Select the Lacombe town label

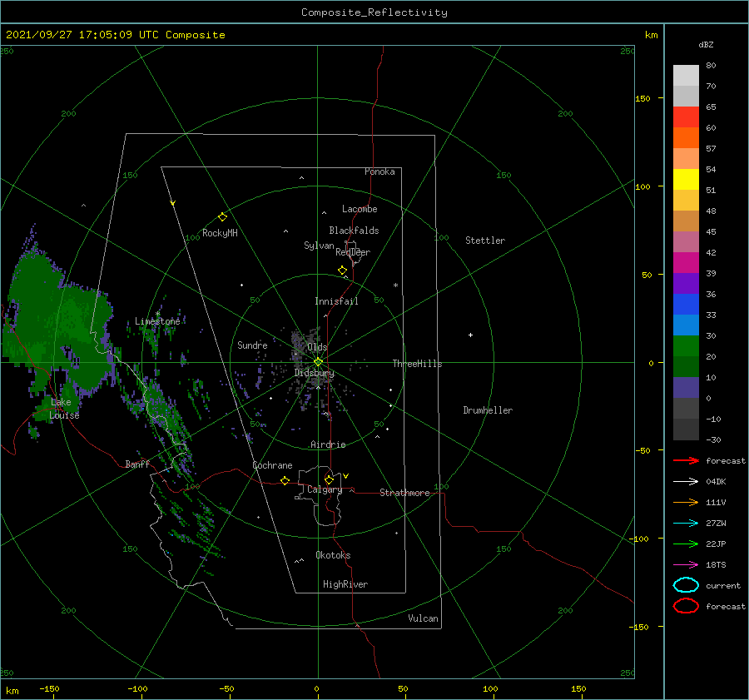pyautogui.click(x=360, y=209)
